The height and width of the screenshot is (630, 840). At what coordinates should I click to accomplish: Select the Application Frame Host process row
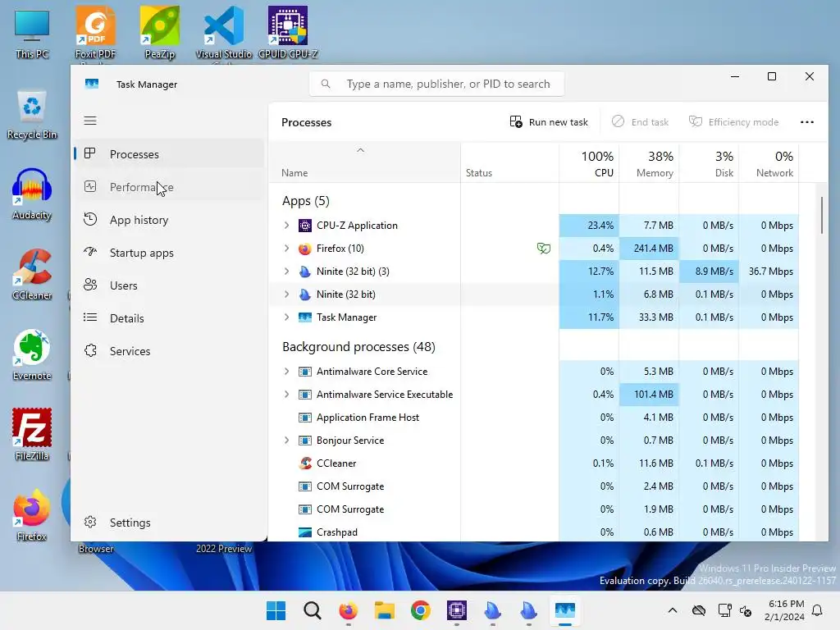pos(533,418)
